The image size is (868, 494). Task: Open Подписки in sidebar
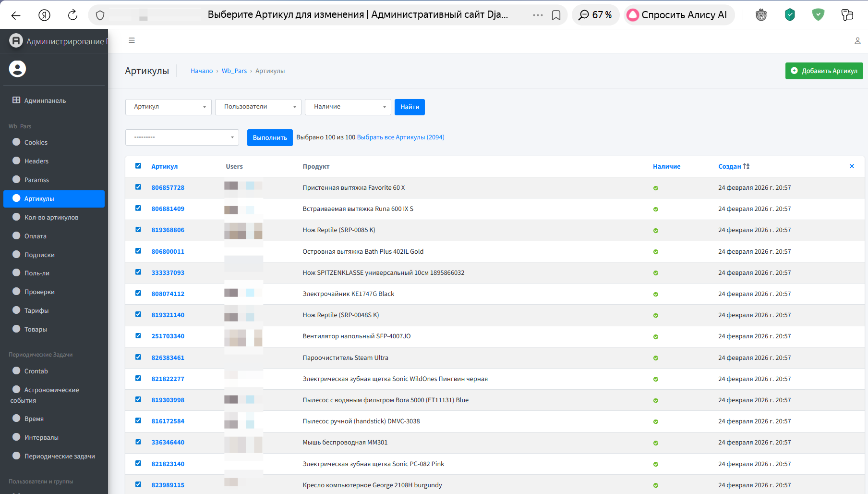54,255
